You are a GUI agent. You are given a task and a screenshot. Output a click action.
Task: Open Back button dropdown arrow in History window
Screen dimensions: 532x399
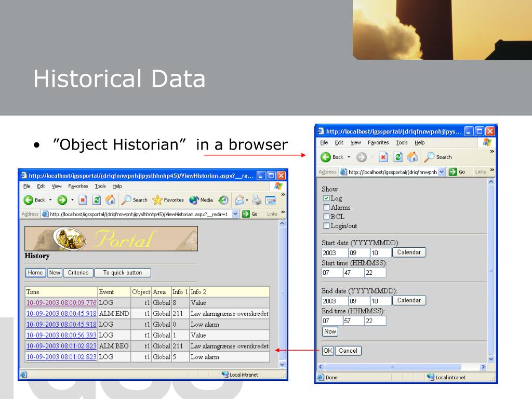[50, 200]
